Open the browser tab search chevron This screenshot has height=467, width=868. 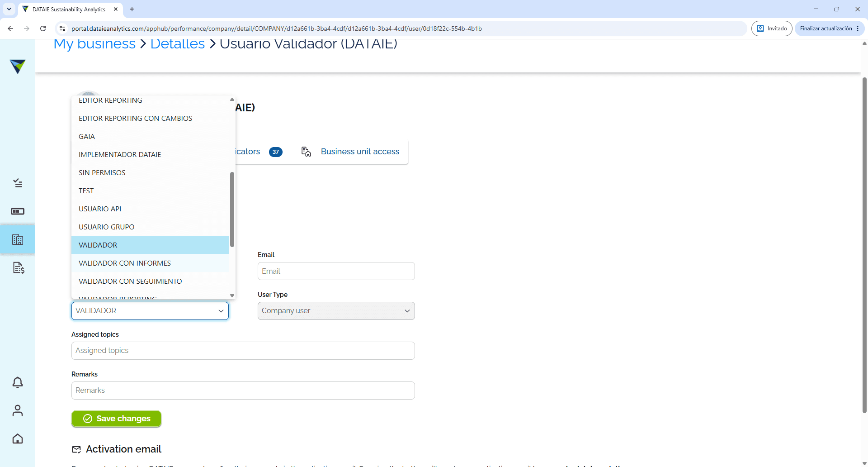9,9
